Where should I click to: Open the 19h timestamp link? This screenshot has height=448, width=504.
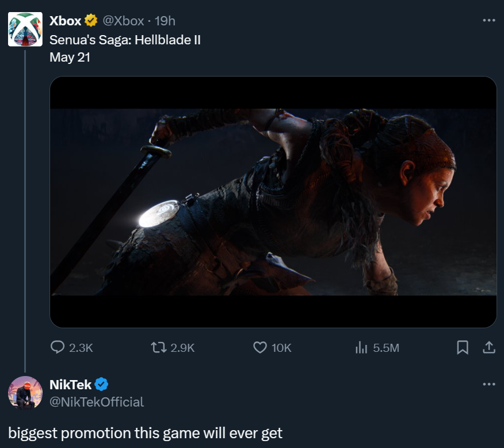[165, 21]
